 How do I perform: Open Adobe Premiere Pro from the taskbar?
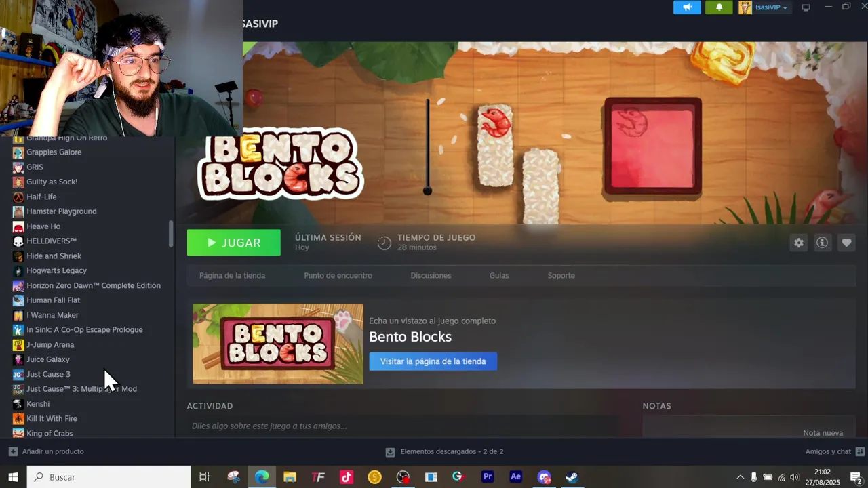pyautogui.click(x=488, y=477)
